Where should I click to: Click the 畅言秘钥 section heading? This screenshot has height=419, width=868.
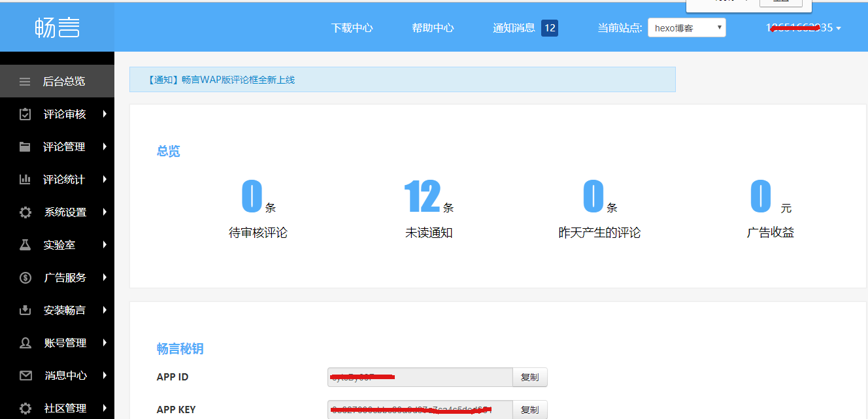click(x=180, y=349)
